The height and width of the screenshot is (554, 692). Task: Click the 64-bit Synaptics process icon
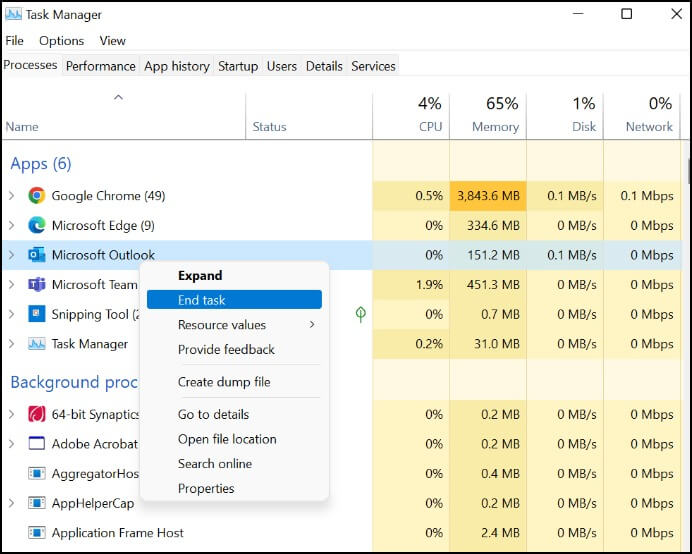(x=37, y=414)
